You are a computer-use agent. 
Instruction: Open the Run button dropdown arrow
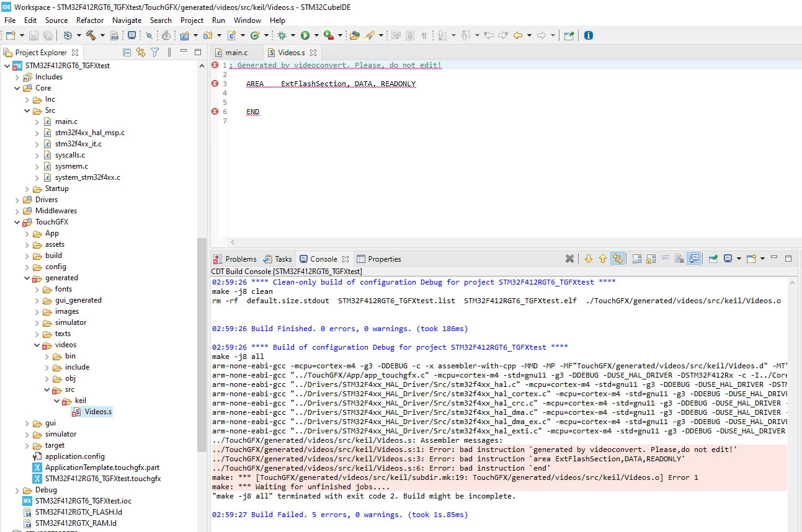tap(316, 35)
